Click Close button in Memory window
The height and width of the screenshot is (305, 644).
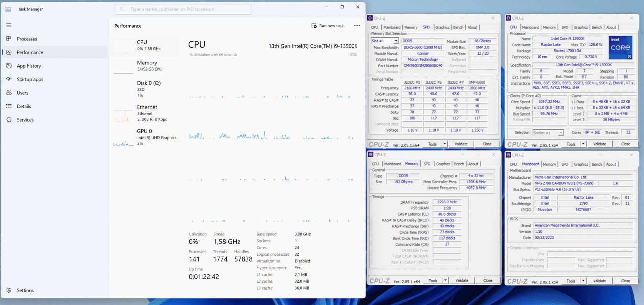point(488,281)
